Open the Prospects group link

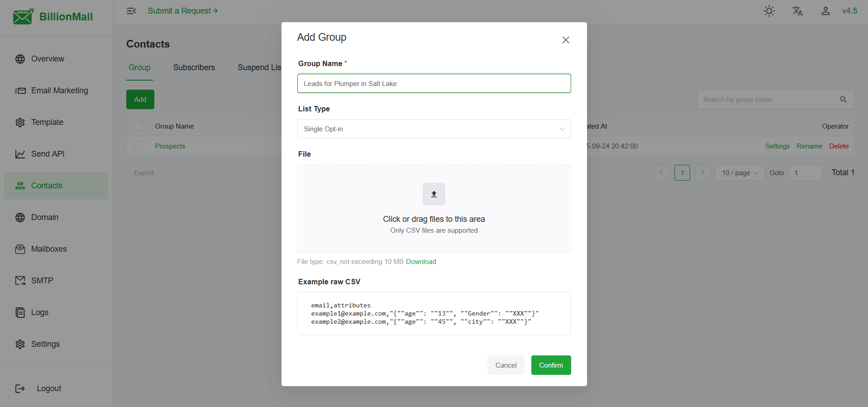click(170, 146)
